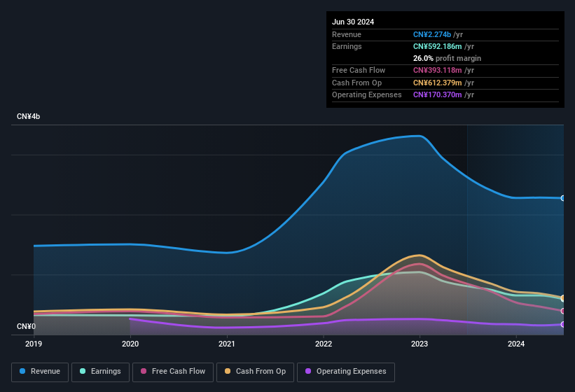Toggle the Revenue legend button

click(x=40, y=372)
